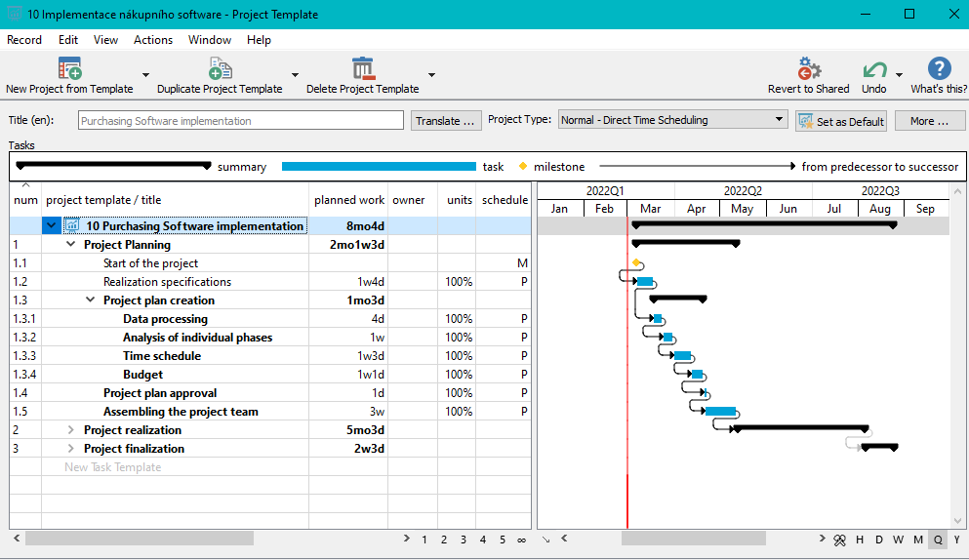969x560 pixels.
Task: Switch timeline scale to Quarter (Q)
Action: [938, 540]
